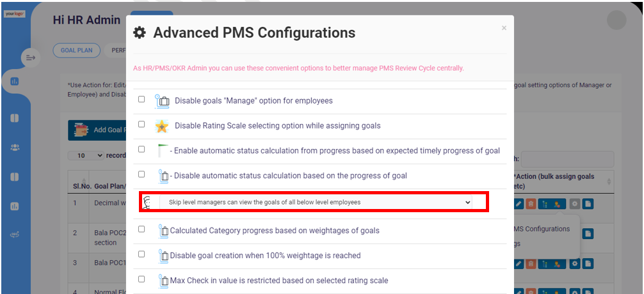Open the Skip level managers dropdown

tap(316, 202)
